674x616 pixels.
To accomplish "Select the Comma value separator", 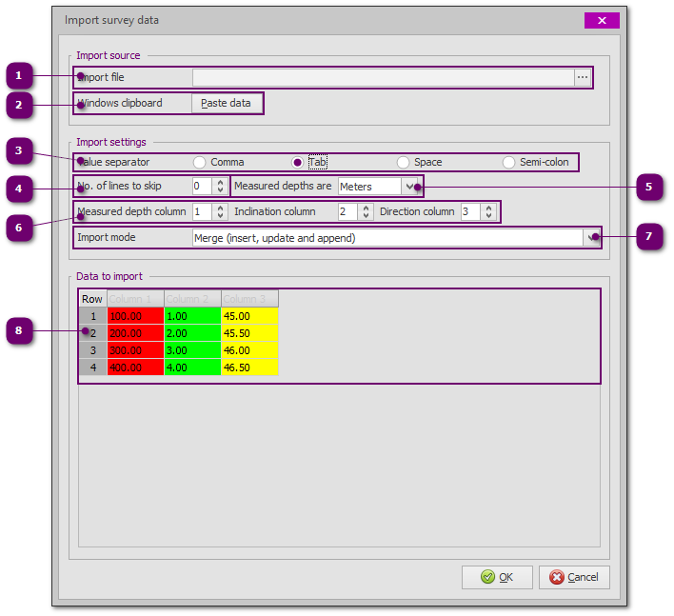I will [200, 163].
